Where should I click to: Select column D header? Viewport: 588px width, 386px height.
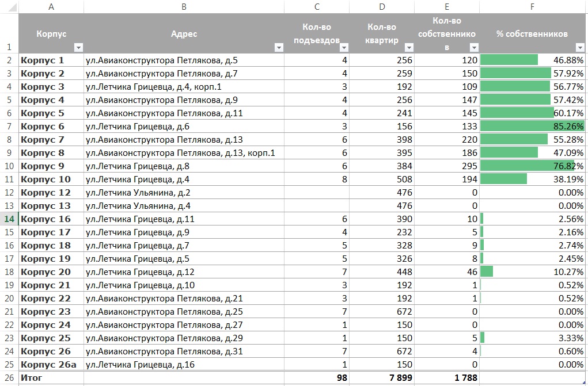click(x=382, y=7)
